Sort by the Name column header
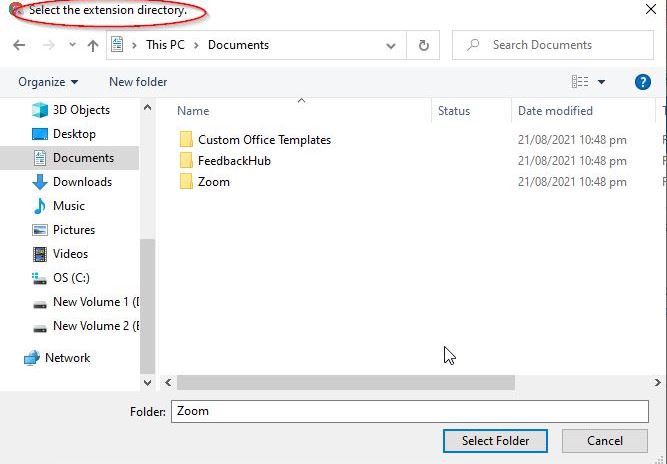 [193, 111]
